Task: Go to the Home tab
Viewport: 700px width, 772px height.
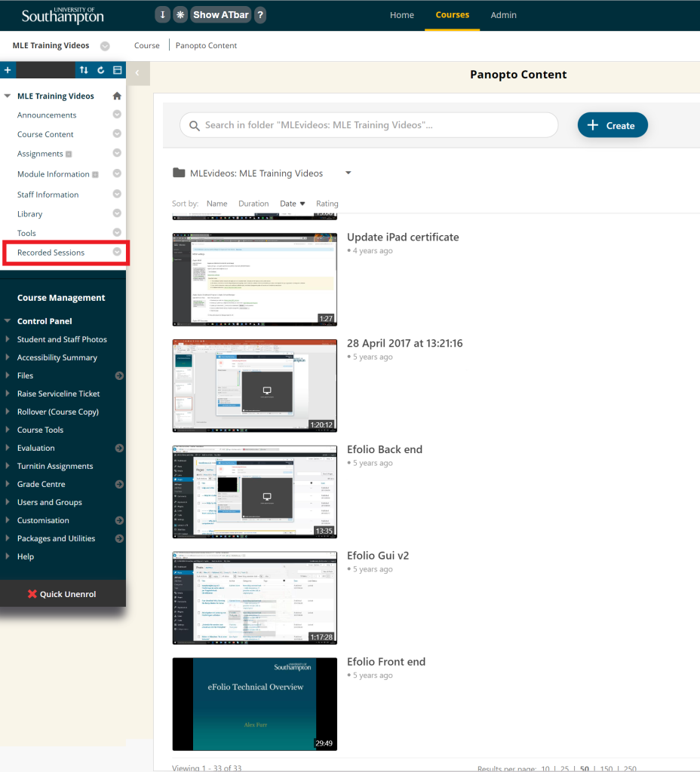Action: click(402, 15)
